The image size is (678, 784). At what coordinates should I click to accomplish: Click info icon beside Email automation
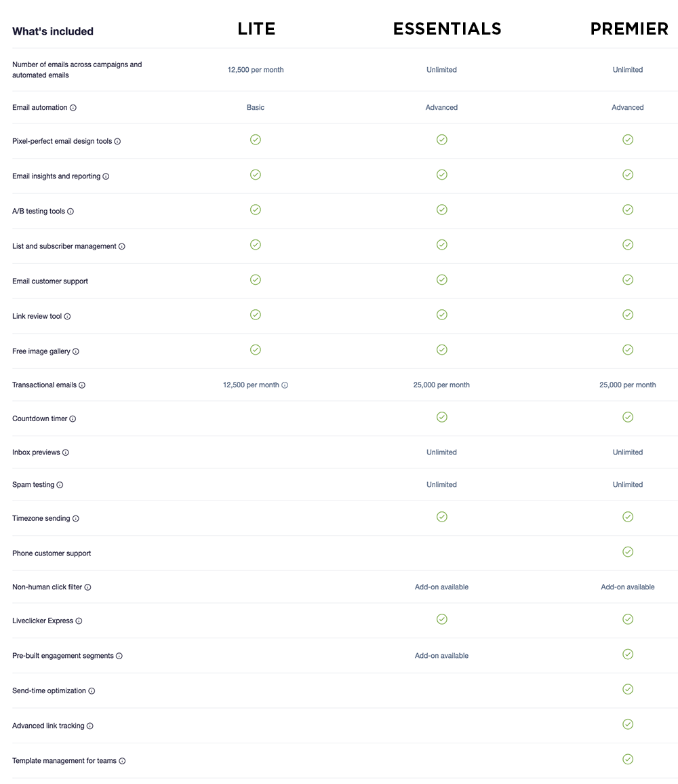(x=73, y=108)
